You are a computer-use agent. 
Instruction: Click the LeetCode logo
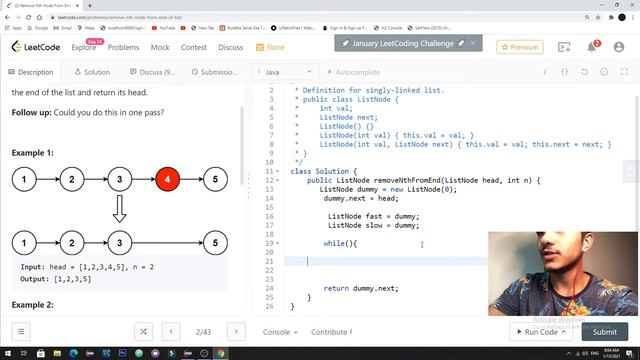[36, 47]
